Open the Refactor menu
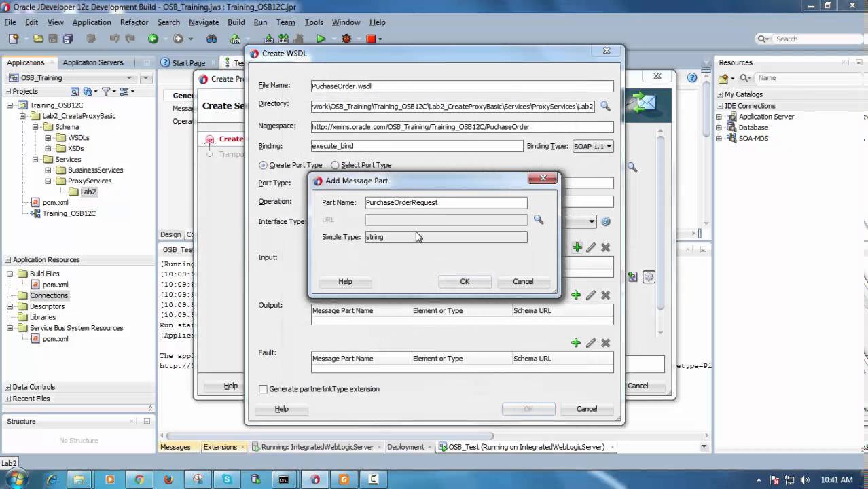Image resolution: width=868 pixels, height=489 pixels. 134,22
